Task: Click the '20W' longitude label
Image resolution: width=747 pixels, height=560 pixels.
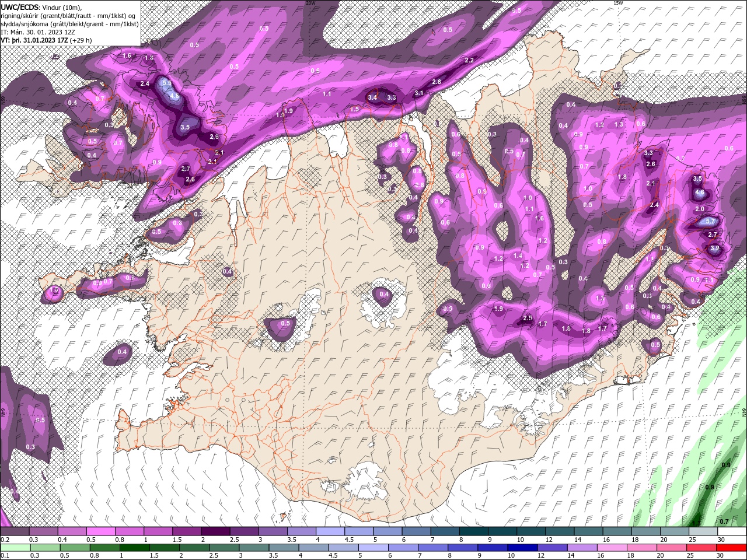Action: point(310,3)
